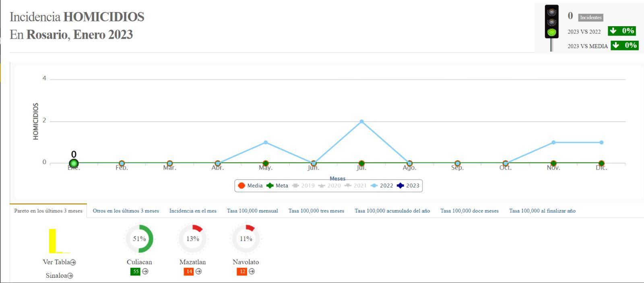Screen dimensions: 644x283
Task: Select the Tasa 100,000 mensual tab
Action: (252, 211)
